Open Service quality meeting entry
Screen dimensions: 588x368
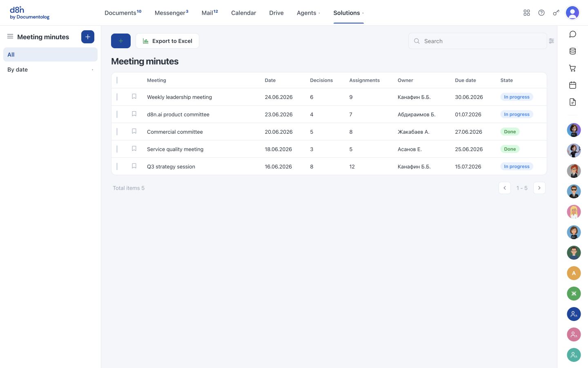(x=175, y=149)
